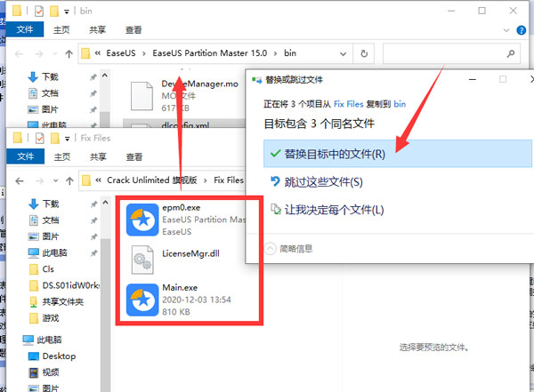The height and width of the screenshot is (392, 534).
Task: Select DeviceManager.mo file icon in bin window
Action: [142, 96]
